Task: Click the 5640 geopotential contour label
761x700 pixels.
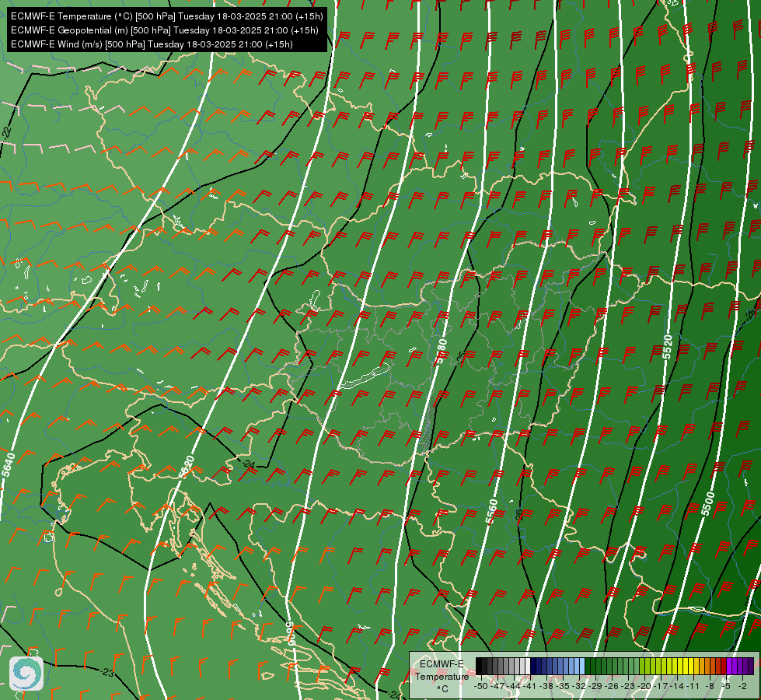Action: 9,465
